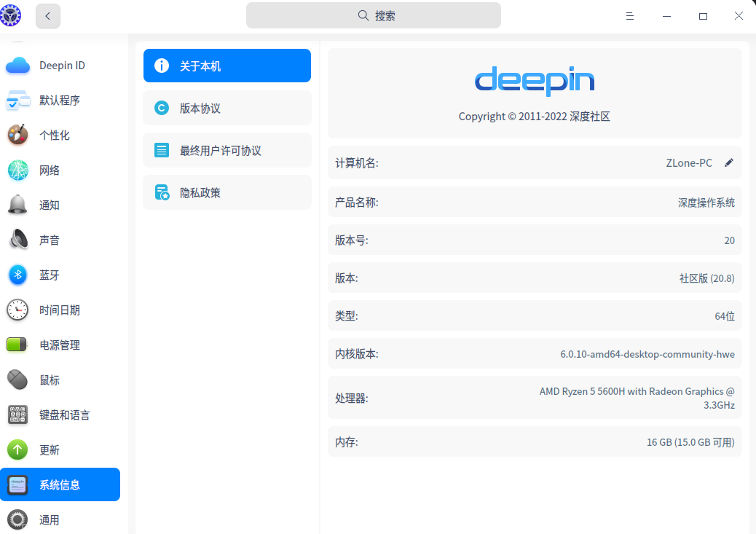This screenshot has height=534, width=756.
Task: Click the control center logo in title bar
Action: [11, 15]
